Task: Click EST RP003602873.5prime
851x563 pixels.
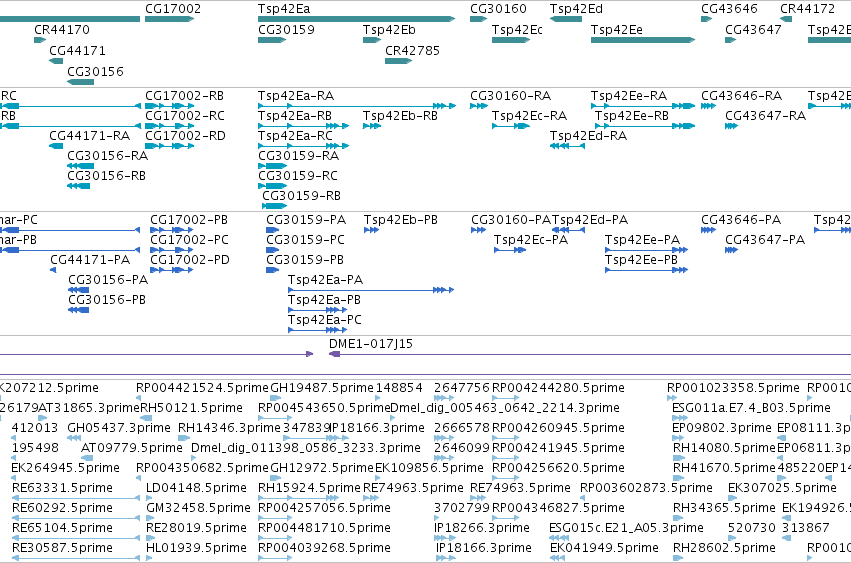Action: click(646, 488)
